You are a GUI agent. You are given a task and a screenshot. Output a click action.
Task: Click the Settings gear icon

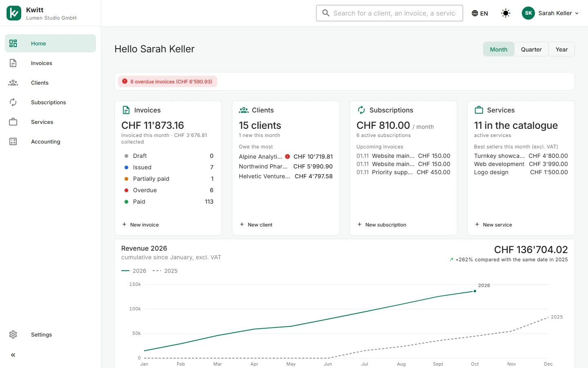point(13,334)
